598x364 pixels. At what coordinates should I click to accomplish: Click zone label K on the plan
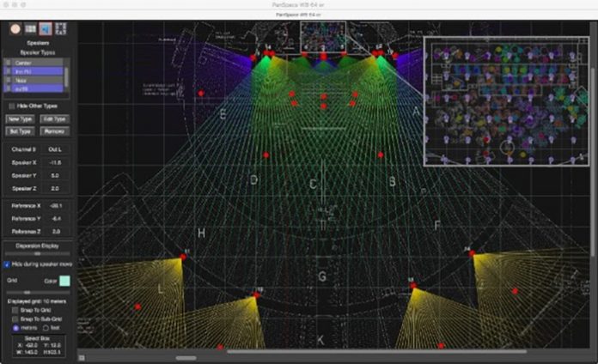320,340
